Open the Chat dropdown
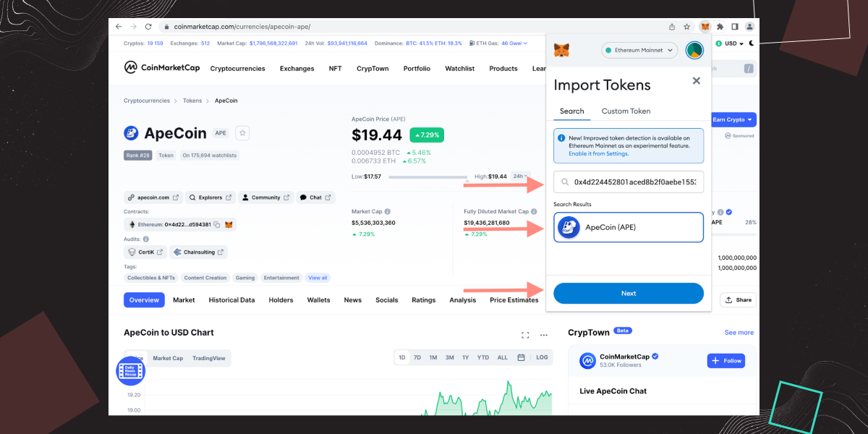868x434 pixels. click(315, 197)
